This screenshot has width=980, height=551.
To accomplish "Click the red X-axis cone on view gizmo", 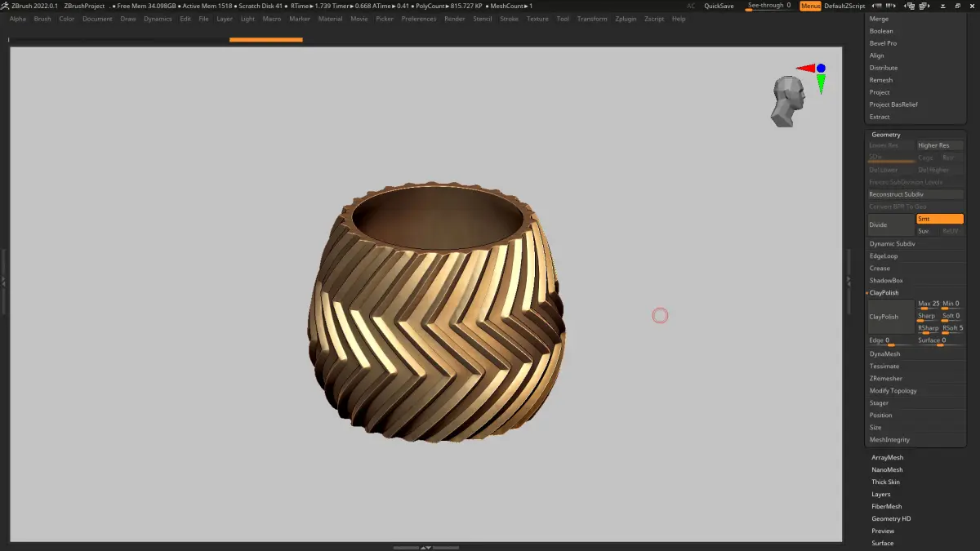I will pyautogui.click(x=805, y=69).
